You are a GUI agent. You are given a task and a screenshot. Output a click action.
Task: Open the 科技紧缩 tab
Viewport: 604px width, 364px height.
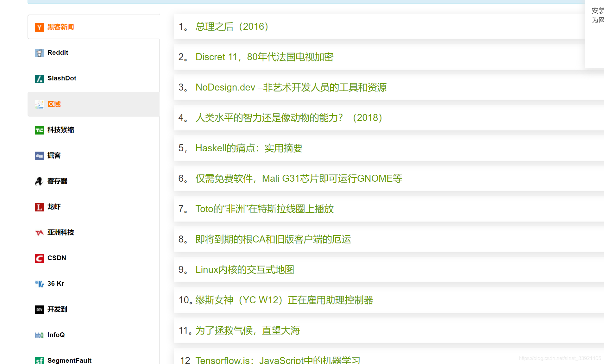(x=93, y=130)
